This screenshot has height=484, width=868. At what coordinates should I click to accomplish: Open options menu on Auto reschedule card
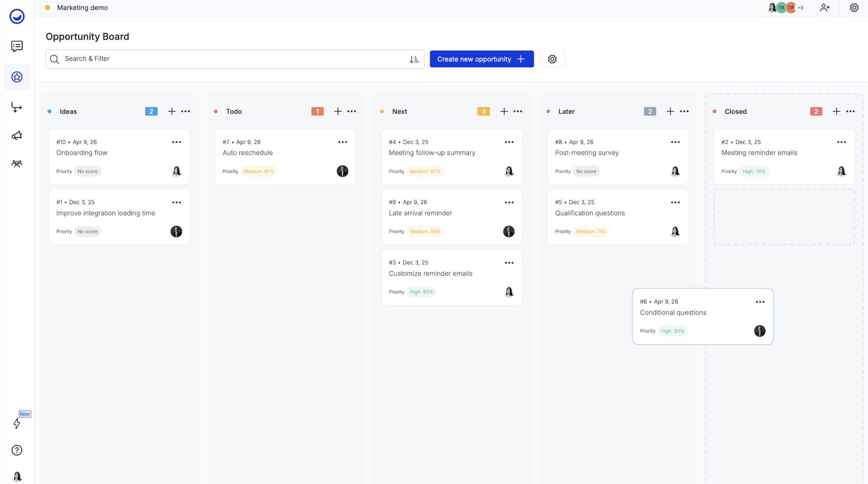coord(343,142)
